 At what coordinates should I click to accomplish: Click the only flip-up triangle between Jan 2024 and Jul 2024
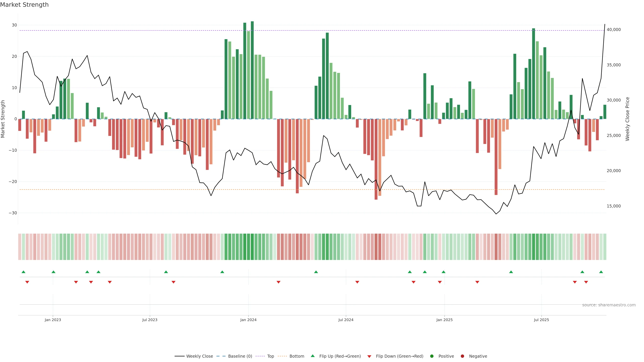click(316, 272)
